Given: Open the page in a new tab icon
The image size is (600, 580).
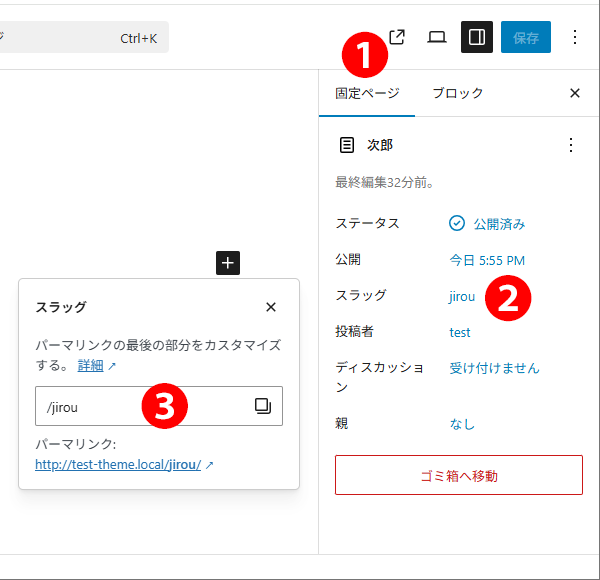Looking at the screenshot, I should 397,37.
